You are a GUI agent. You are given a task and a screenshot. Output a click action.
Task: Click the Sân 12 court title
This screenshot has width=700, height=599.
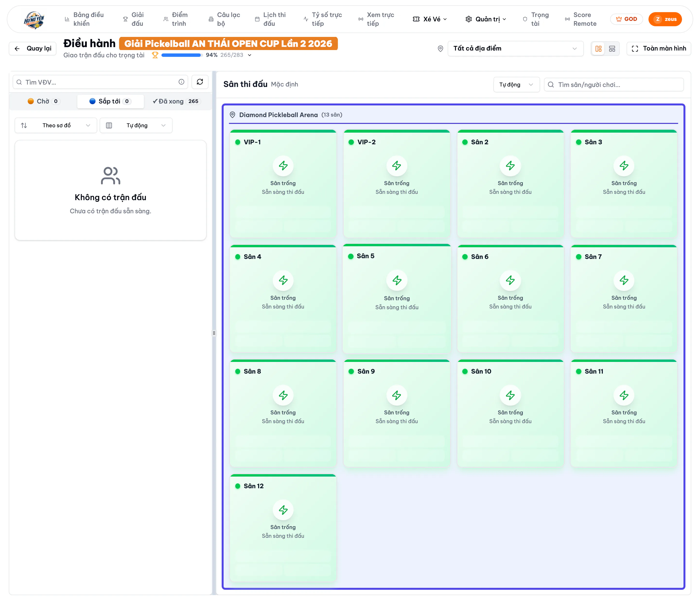pos(254,486)
